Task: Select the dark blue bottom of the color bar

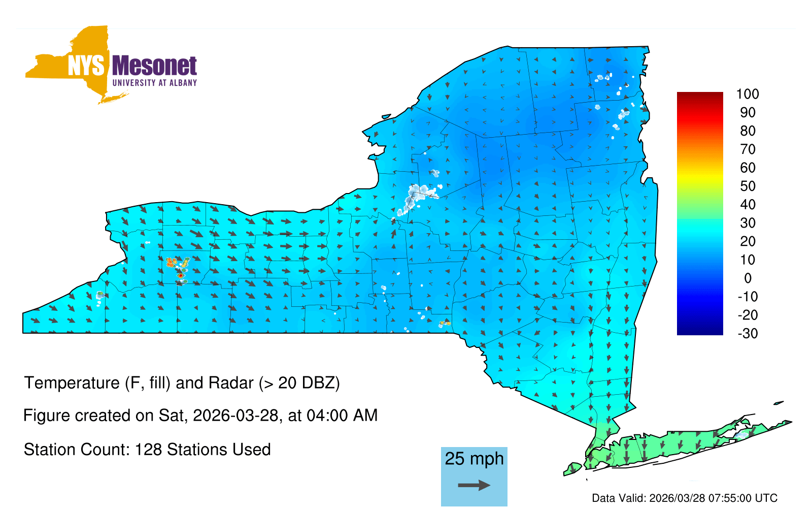Action: point(700,331)
